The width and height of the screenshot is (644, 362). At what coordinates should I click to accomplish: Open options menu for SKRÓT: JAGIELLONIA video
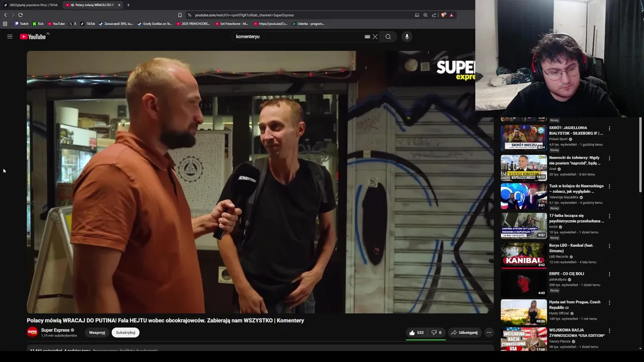tap(609, 129)
